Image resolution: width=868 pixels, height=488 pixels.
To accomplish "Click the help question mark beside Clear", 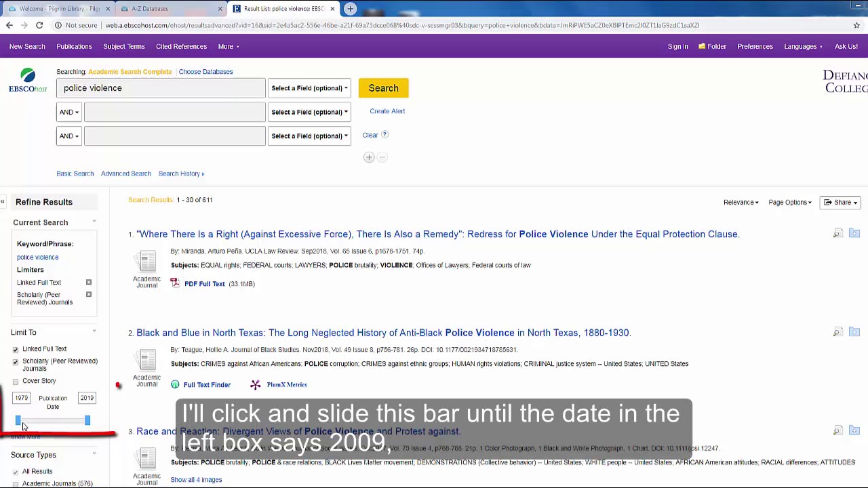I will pyautogui.click(x=384, y=135).
